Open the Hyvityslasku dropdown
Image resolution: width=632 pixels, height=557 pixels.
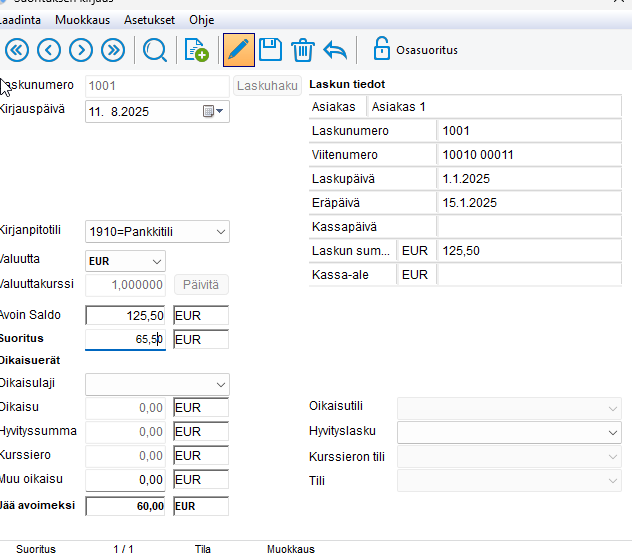pyautogui.click(x=612, y=433)
